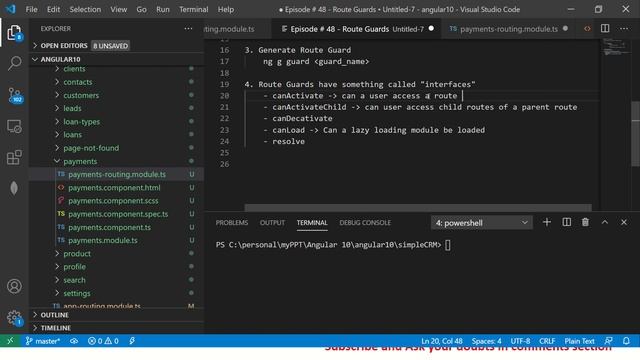Open the Explorer view in activity bar

[x=14, y=33]
